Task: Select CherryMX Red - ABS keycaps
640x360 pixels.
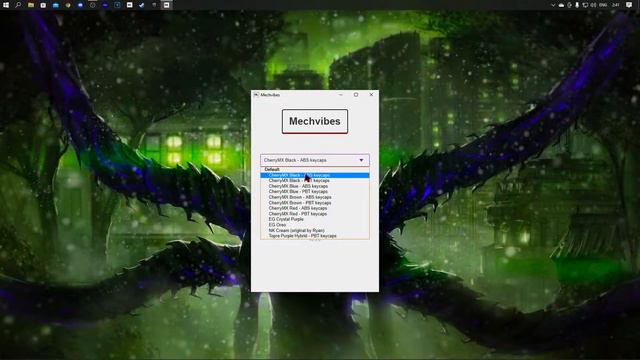Action: (315, 208)
